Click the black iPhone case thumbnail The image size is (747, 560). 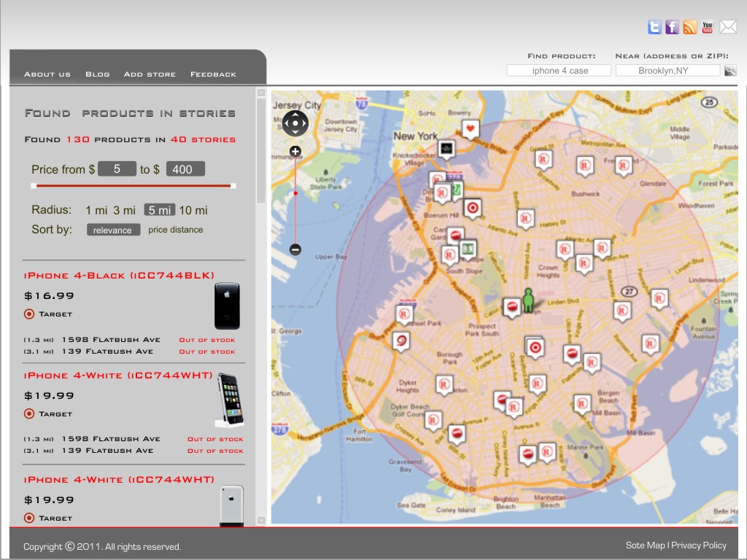click(227, 306)
